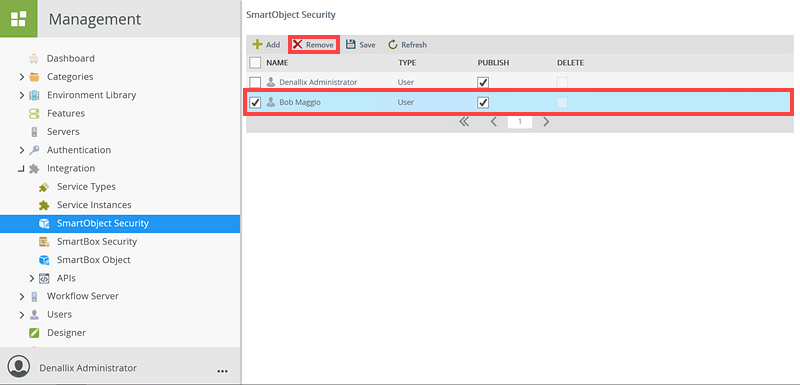800x385 pixels.
Task: Click the SmartBox Security icon
Action: coord(44,242)
